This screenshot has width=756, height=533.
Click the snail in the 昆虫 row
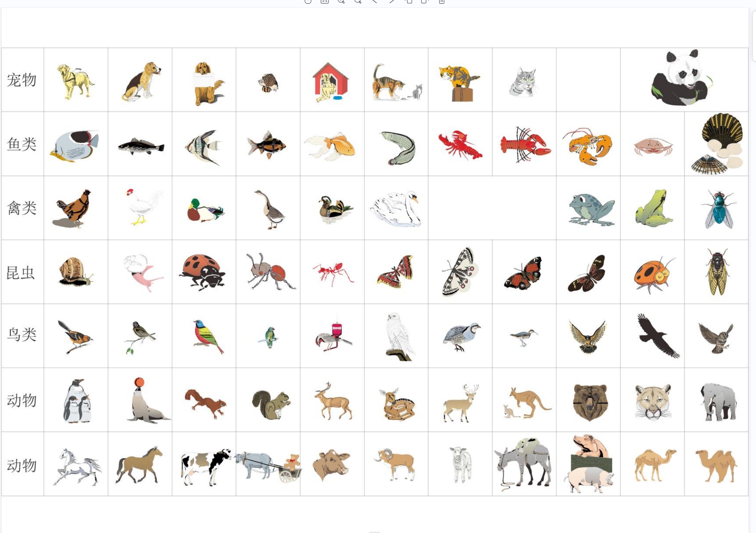pos(75,272)
